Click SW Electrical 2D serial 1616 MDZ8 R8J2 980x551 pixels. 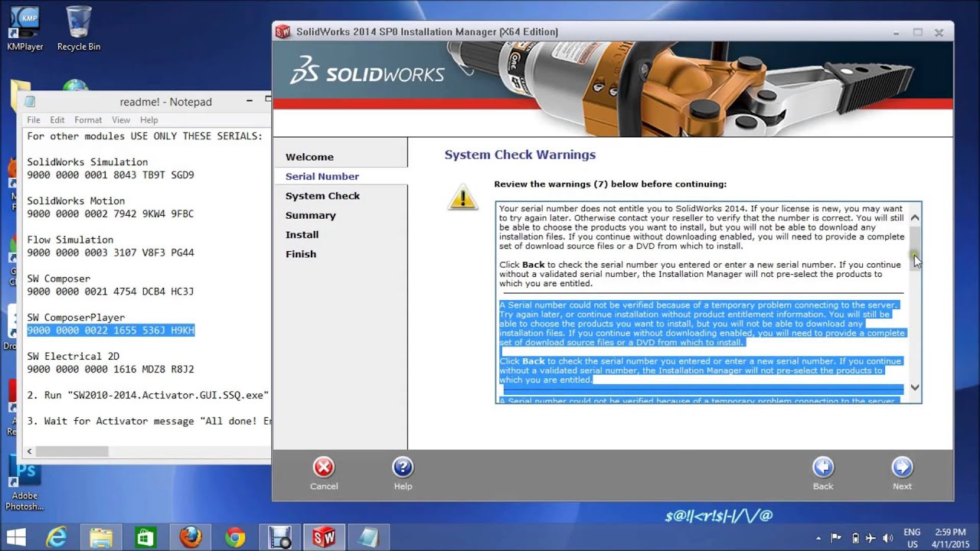111,369
